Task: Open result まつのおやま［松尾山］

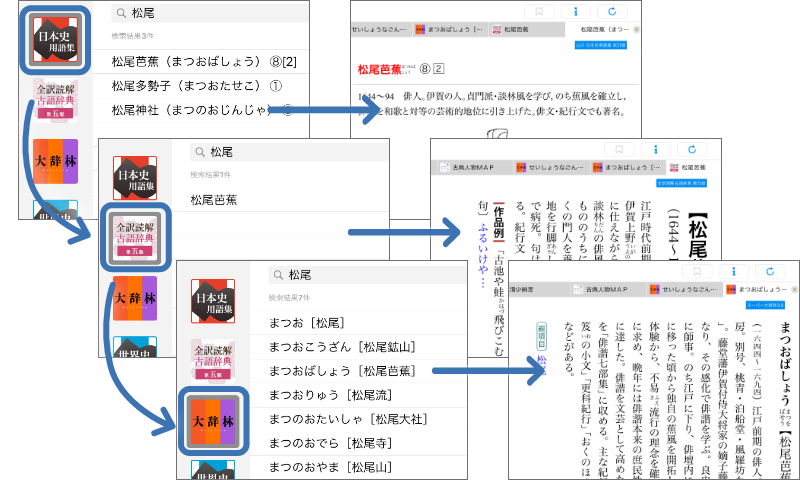Action: point(330,467)
